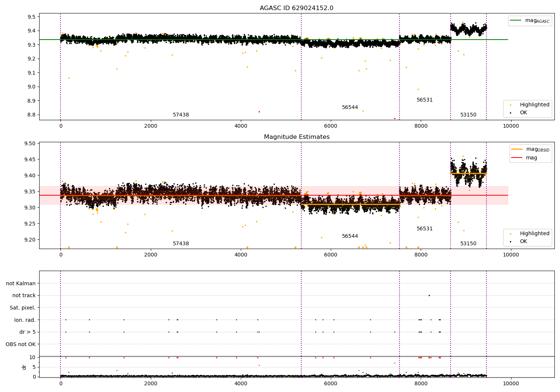Select the mag OBSID legend entry in the middle plot

click(530, 149)
